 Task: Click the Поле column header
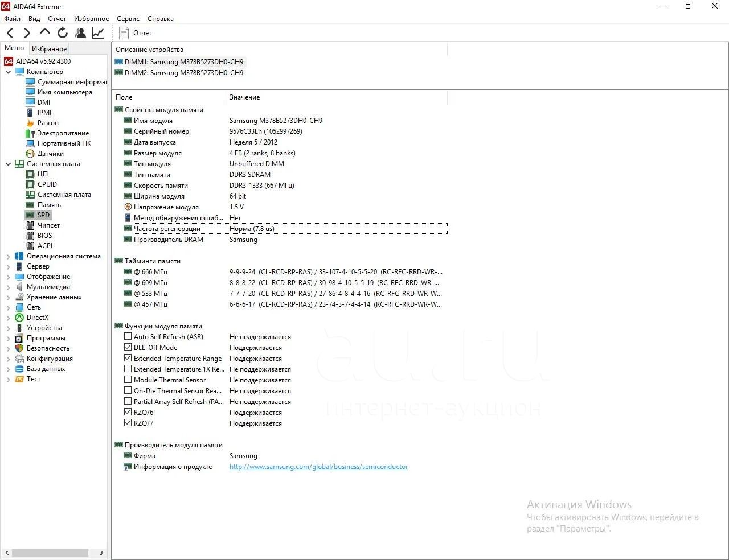pos(169,97)
